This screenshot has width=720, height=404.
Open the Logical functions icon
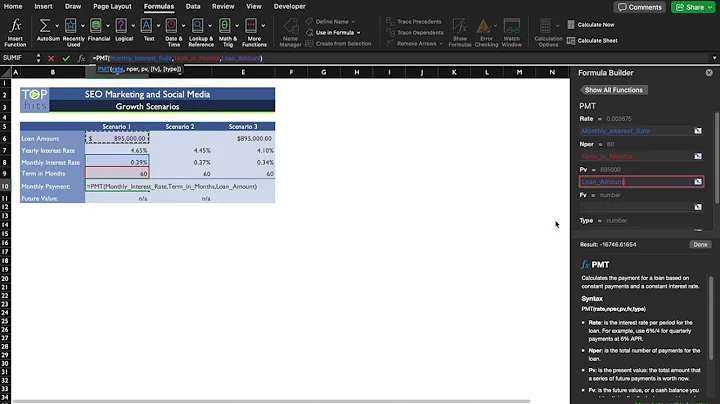(121, 26)
